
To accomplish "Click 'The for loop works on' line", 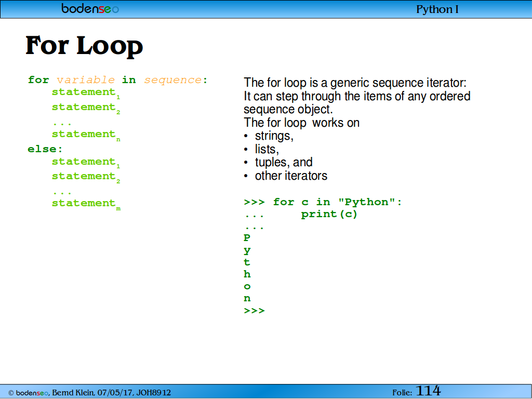I will click(301, 123).
